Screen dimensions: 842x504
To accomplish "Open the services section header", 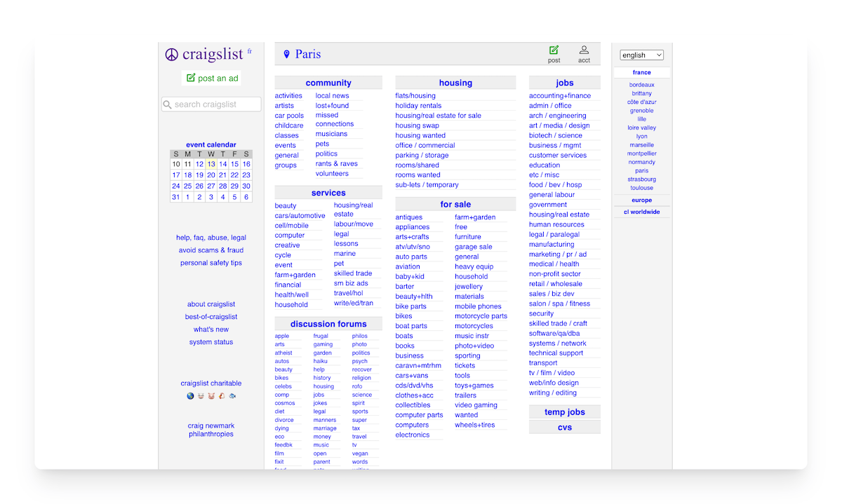I will [328, 193].
